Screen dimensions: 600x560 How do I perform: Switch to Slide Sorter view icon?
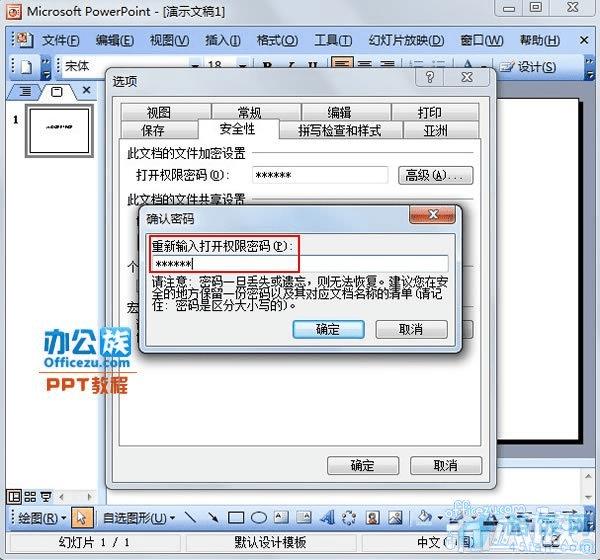point(30,497)
